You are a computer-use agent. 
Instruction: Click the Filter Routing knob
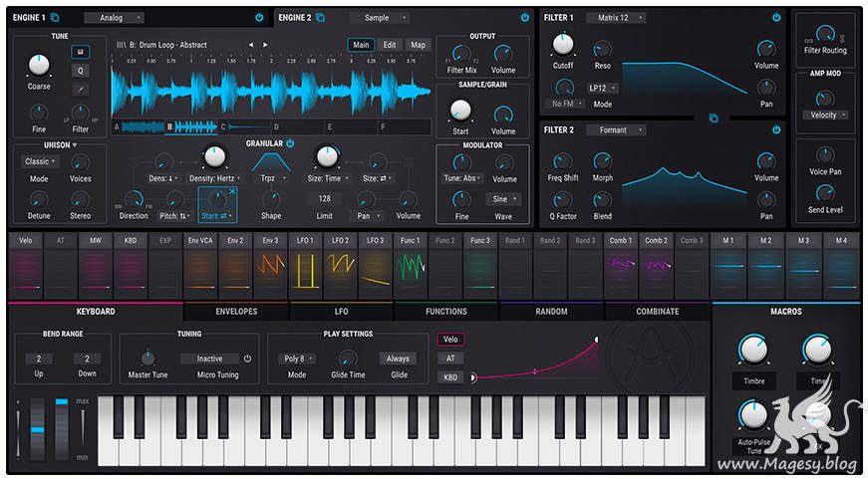click(825, 34)
